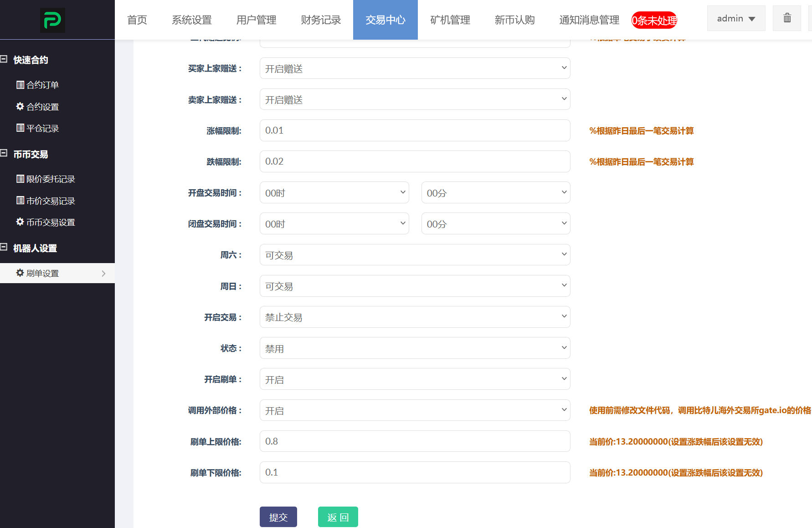812x528 pixels.
Task: Open 合约订单 in sidebar
Action: click(38, 85)
